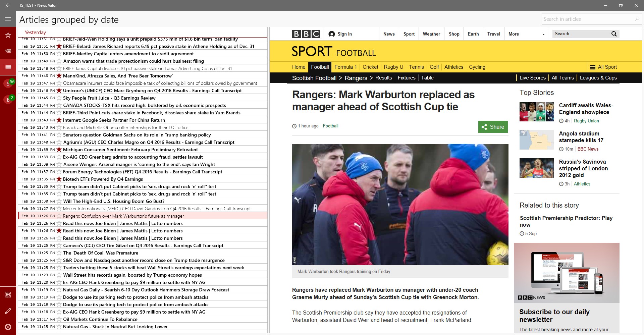This screenshot has height=335, width=644.
Task: Select 'Oil Markets Continue To Rebalance' article
Action: 143,319
